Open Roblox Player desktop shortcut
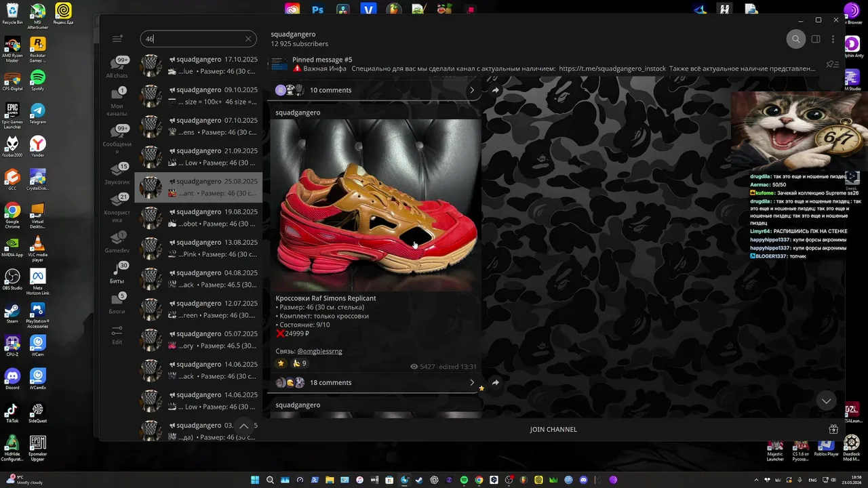Image resolution: width=868 pixels, height=488 pixels. point(826,447)
